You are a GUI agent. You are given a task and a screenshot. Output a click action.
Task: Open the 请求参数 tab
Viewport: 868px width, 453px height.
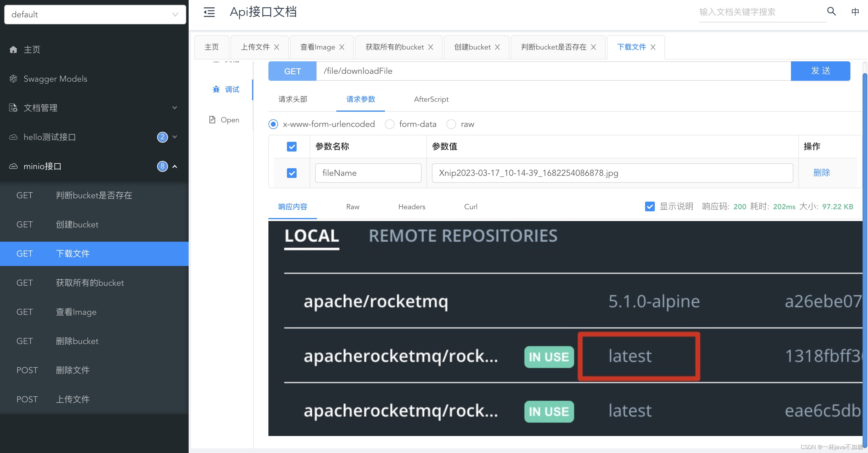(x=361, y=99)
